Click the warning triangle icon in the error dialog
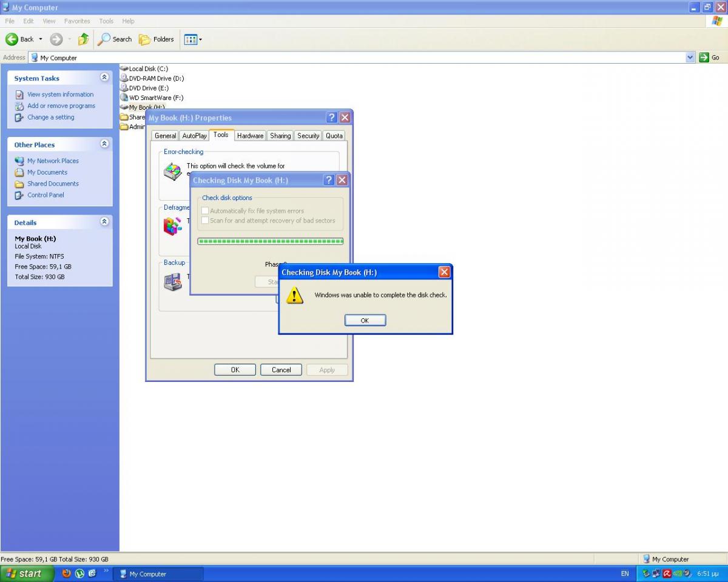728x582 pixels. (294, 295)
